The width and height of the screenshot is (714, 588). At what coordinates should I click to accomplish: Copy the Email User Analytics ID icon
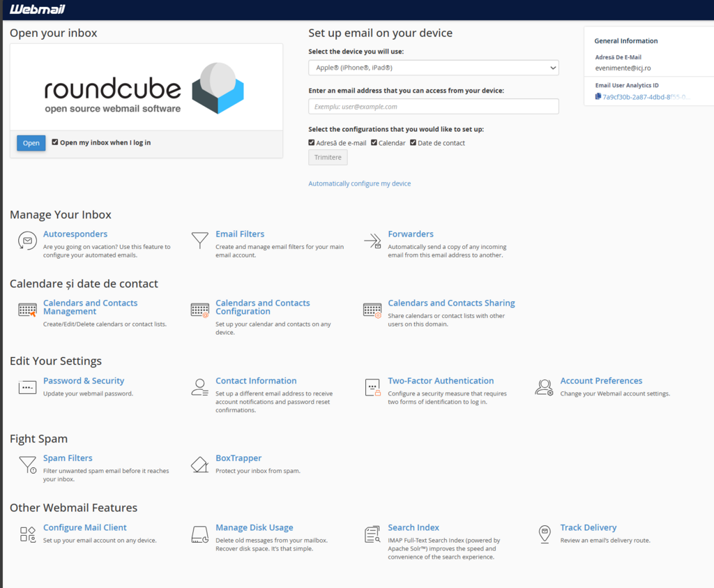pyautogui.click(x=598, y=97)
